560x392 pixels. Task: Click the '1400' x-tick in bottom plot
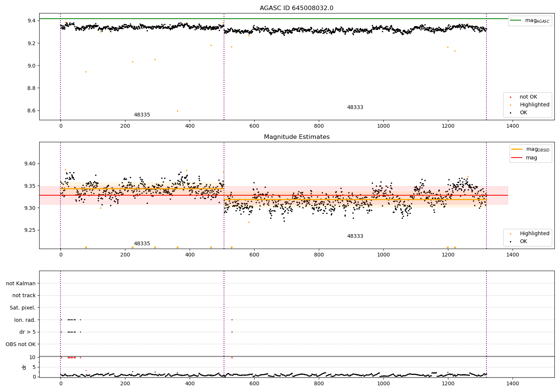point(513,383)
